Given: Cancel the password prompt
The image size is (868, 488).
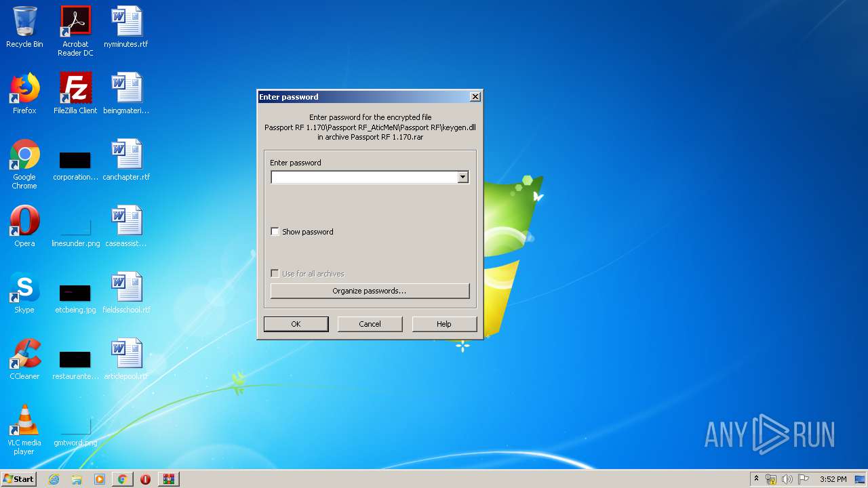Looking at the screenshot, I should click(x=370, y=324).
